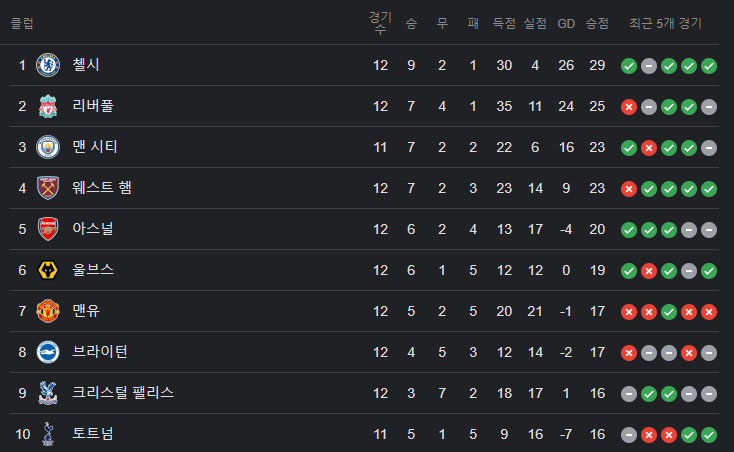Click the Liverpool club crest
This screenshot has width=734, height=452.
point(48,106)
